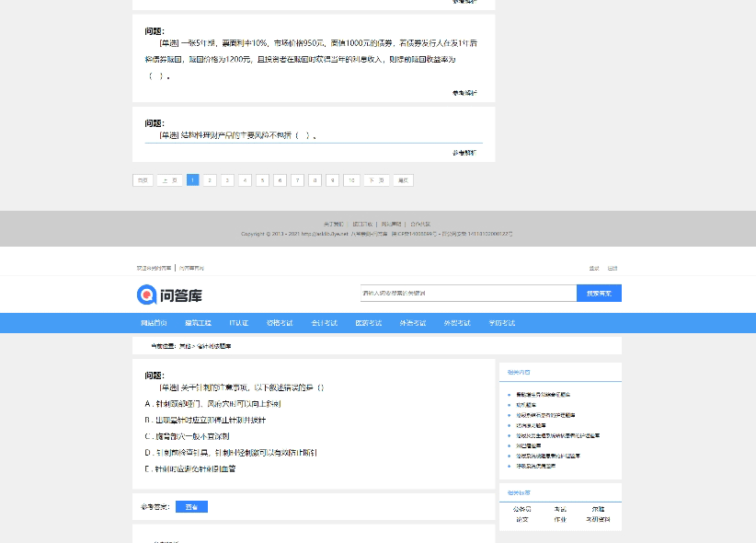
Task: Click answer option A about 哑门、风府穴
Action: (x=212, y=403)
